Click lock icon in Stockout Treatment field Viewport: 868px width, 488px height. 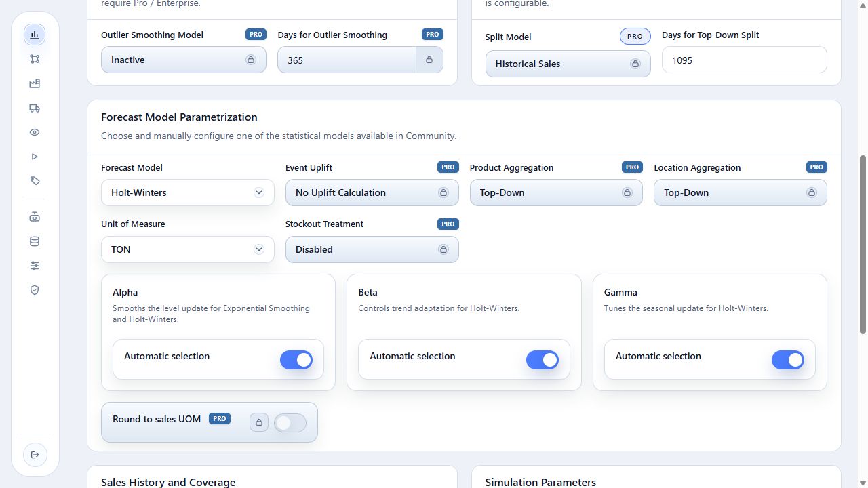pos(443,249)
